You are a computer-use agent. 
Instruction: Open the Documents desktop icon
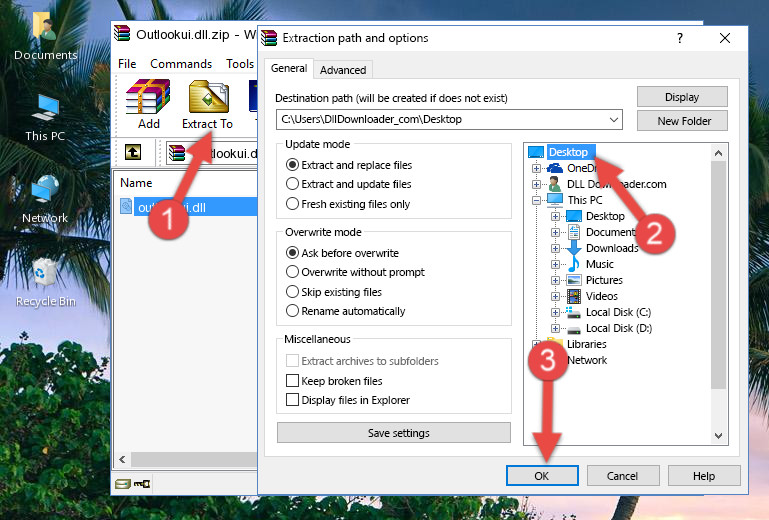[46, 37]
